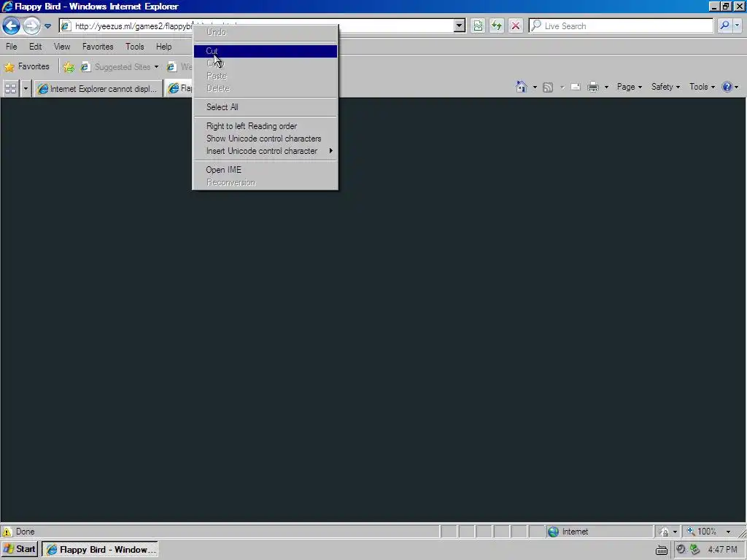Expand the Home button dropdown arrow

click(535, 87)
